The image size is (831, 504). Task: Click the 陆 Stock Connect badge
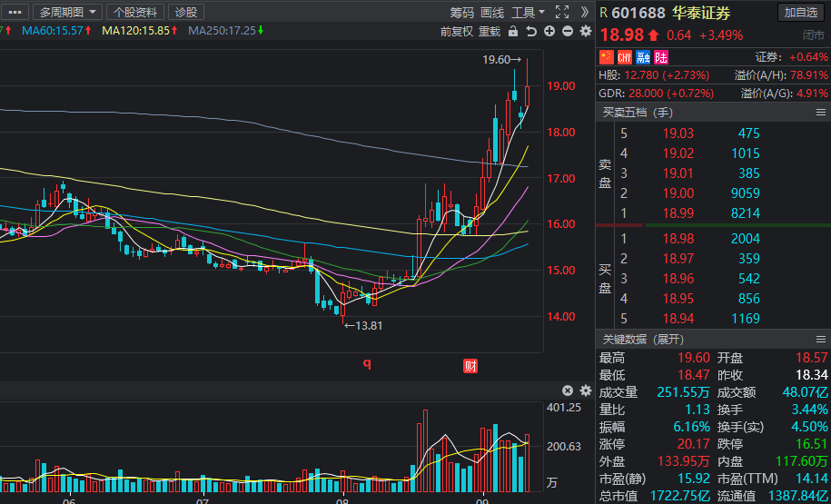coord(661,56)
